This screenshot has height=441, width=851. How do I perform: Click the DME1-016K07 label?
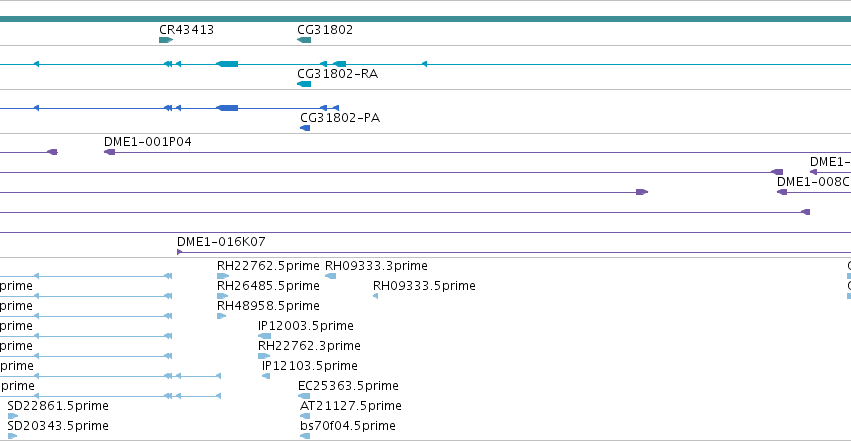(221, 241)
